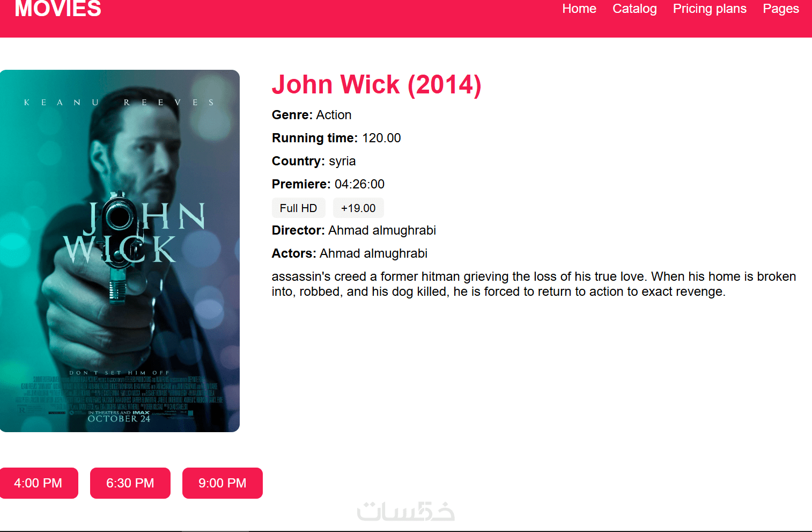Choose the 9:00 PM showtime
812x532 pixels.
pos(223,483)
